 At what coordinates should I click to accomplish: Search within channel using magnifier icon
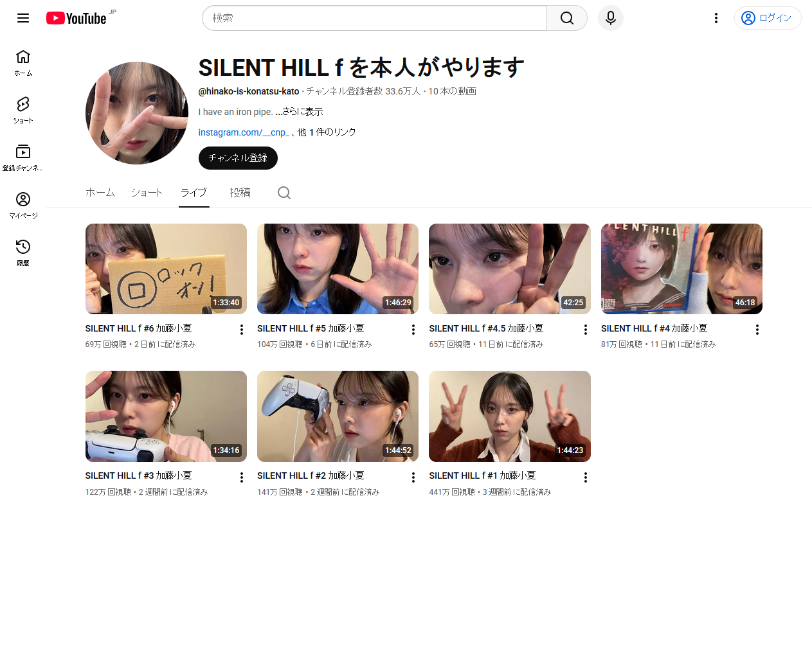click(x=284, y=193)
